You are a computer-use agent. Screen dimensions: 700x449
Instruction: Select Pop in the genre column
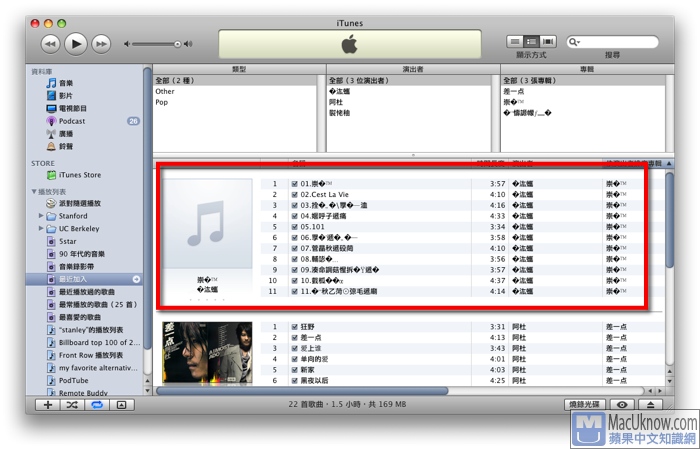pyautogui.click(x=235, y=102)
